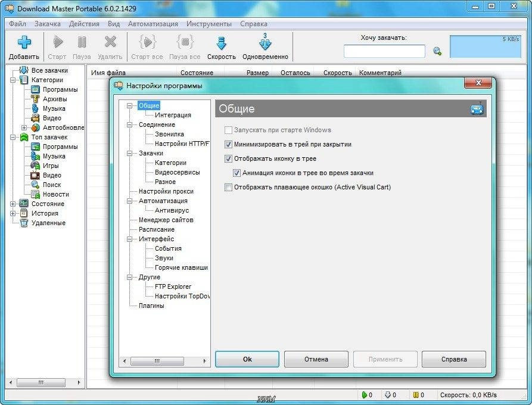Image resolution: width=532 pixels, height=405 pixels.
Task: Click right arrow of settings tree scrollbar
Action: coord(204,361)
